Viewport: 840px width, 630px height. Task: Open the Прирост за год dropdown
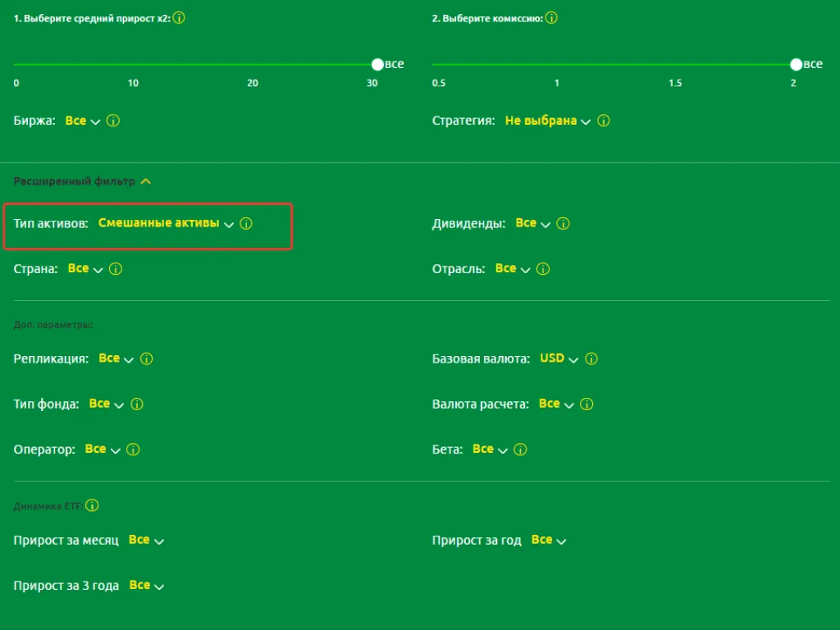point(548,541)
